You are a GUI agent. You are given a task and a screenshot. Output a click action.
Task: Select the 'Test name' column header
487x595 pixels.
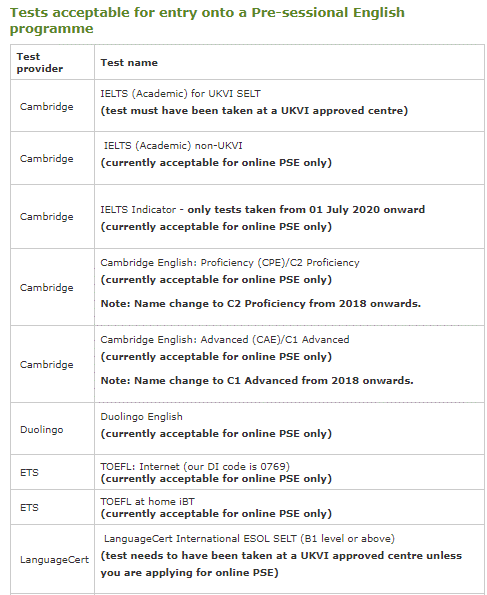(129, 63)
